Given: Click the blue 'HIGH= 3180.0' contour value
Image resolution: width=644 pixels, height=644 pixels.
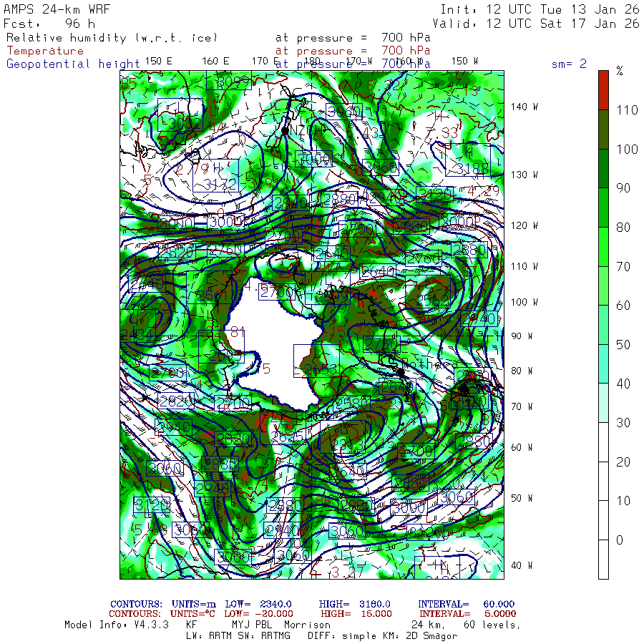Looking at the screenshot, I should pyautogui.click(x=354, y=604).
